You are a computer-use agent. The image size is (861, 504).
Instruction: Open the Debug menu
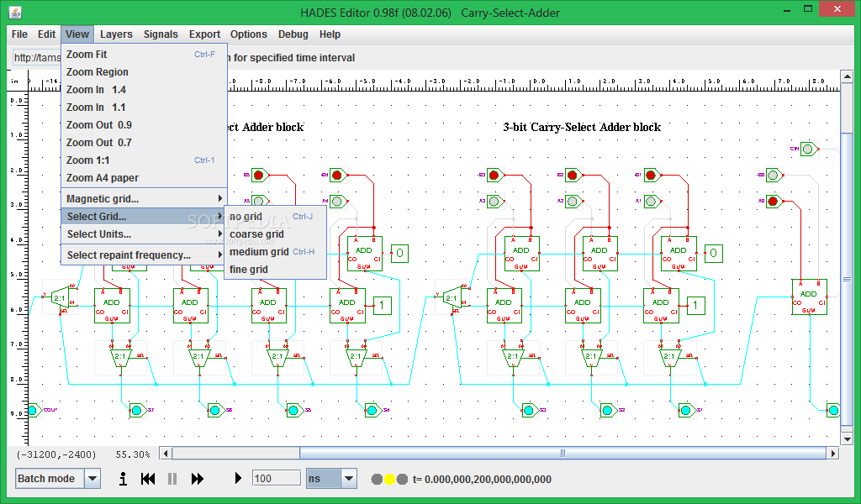tap(293, 34)
